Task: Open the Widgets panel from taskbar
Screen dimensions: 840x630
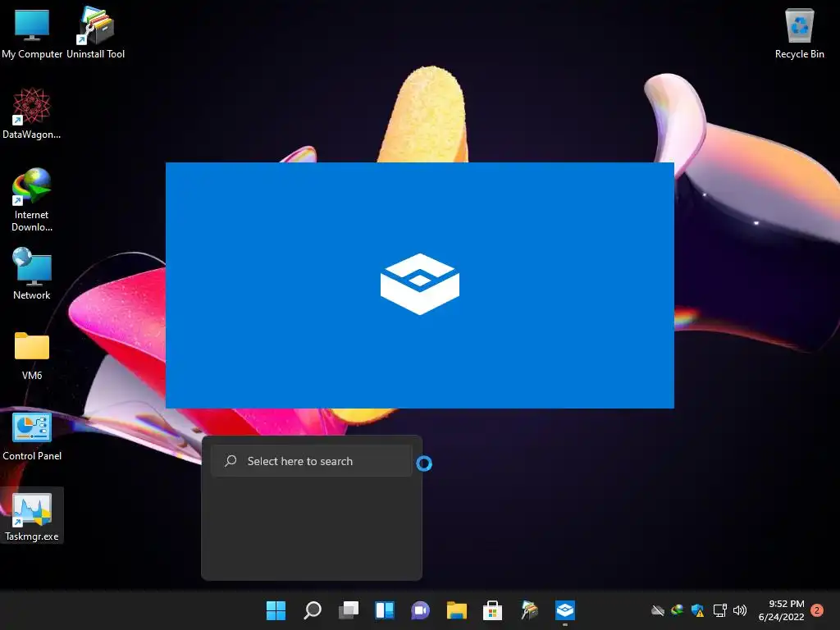Action: point(385,610)
